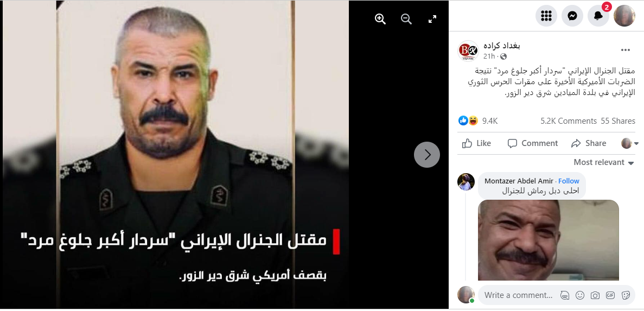Insert an emoji in the comment
Viewport: 644px width, 311px height.
(x=580, y=295)
